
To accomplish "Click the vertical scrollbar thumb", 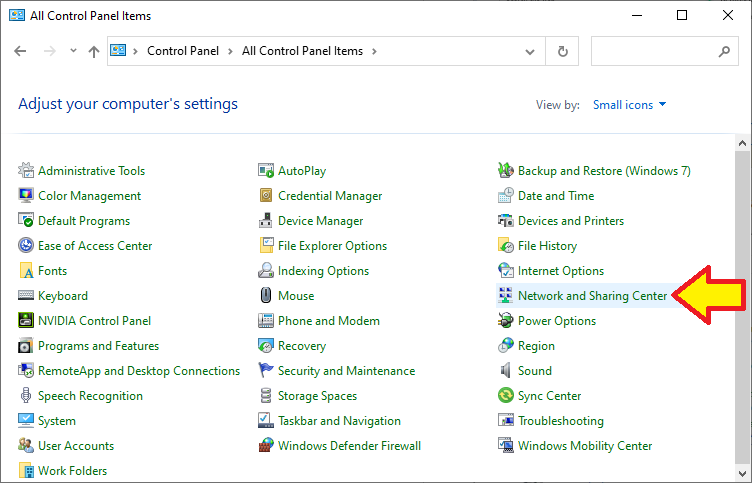I will point(742,307).
